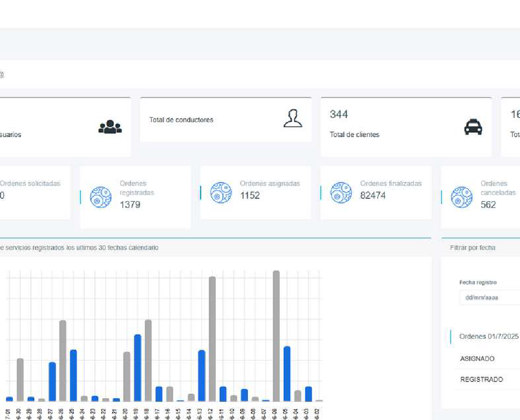The width and height of the screenshot is (520, 420).
Task: Click the Ordenes canceladas gears icon
Action: coord(462,197)
